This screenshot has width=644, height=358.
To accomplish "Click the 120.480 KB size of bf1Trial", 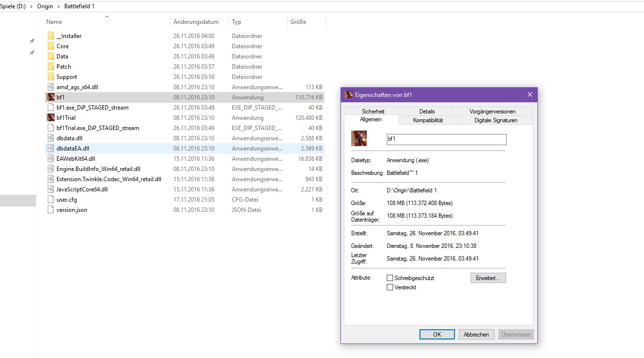I will [x=308, y=118].
